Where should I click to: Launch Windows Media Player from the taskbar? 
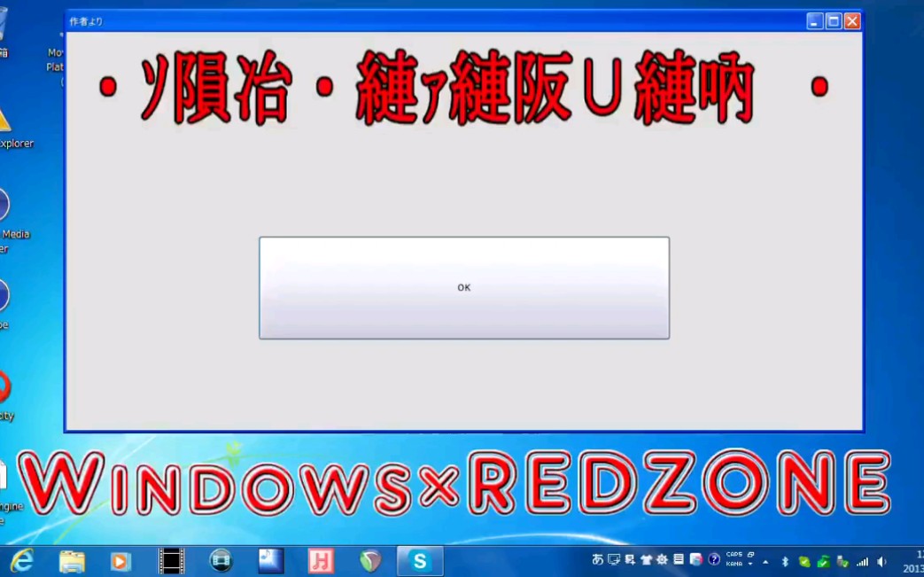(120, 561)
